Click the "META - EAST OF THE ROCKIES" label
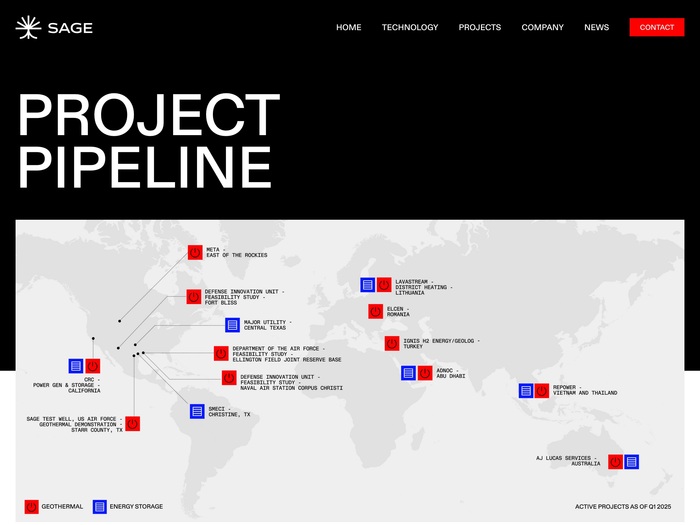700x525 pixels. point(237,253)
